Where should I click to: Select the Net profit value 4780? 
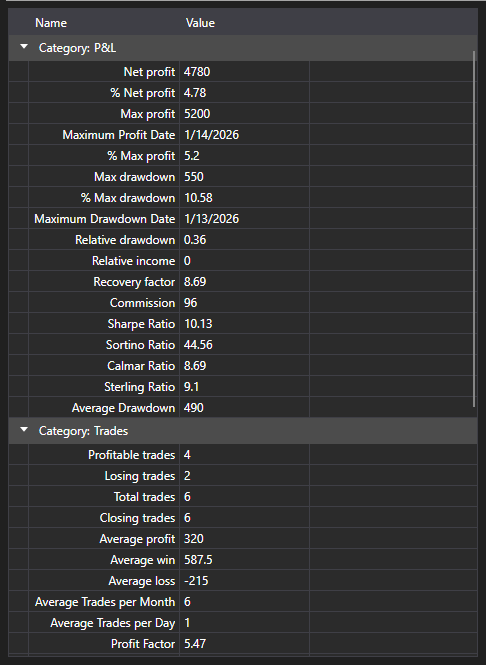[x=197, y=72]
